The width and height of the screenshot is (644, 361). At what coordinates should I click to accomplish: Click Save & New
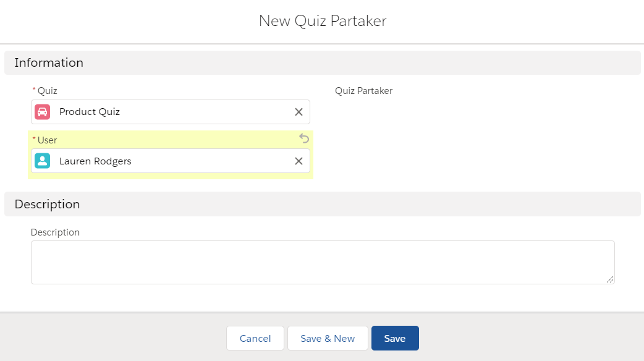tap(328, 338)
